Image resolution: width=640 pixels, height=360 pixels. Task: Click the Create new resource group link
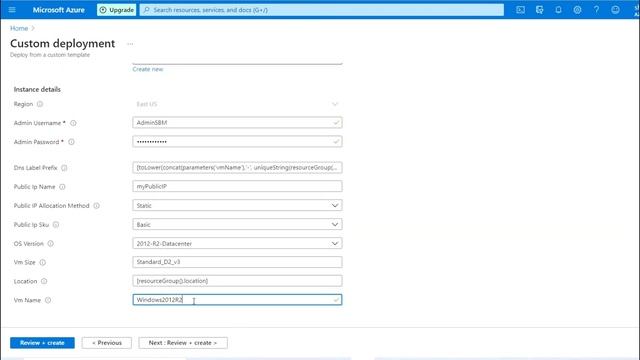click(148, 69)
